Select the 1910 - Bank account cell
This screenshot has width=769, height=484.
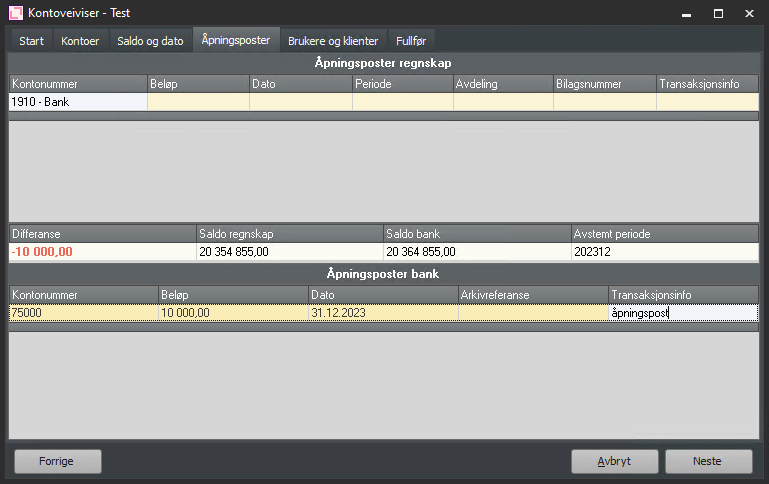(77, 102)
